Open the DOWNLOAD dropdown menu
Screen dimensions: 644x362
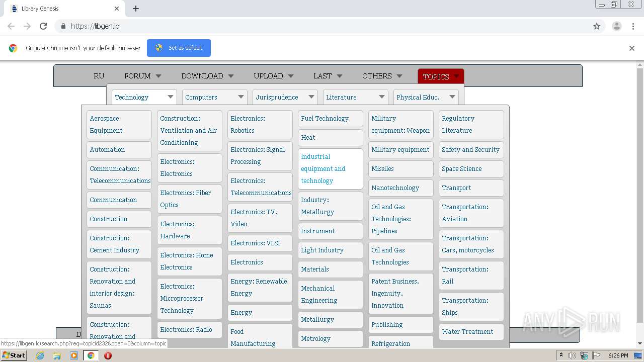point(207,76)
